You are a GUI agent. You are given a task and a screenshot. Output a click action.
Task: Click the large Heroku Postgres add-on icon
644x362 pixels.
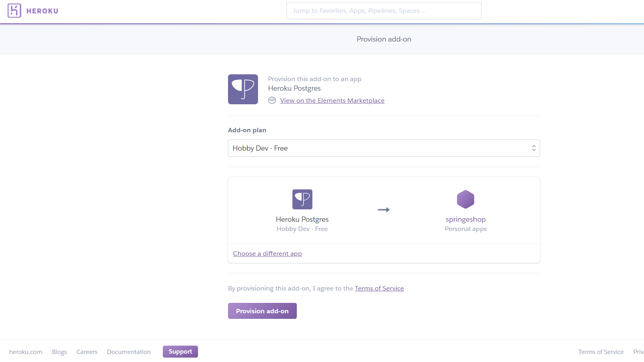tap(243, 90)
